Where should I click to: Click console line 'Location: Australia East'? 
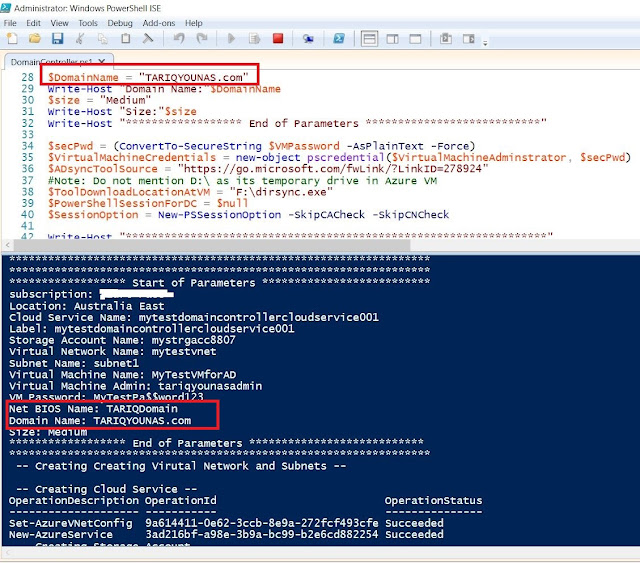click(87, 306)
